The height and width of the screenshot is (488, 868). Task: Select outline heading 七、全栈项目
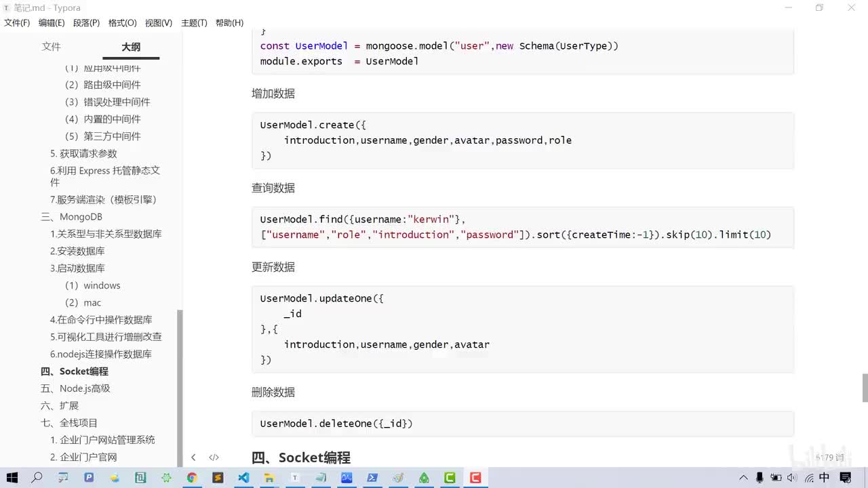(69, 423)
